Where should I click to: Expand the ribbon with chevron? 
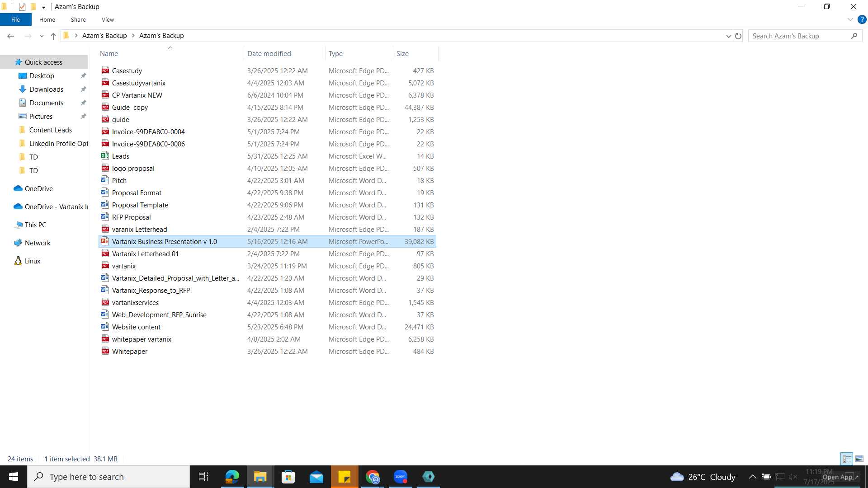(850, 20)
